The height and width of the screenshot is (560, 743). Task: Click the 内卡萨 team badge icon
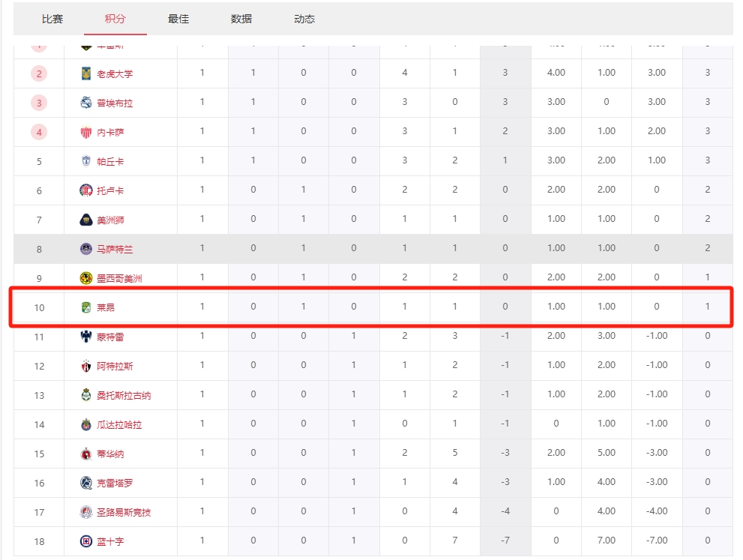(86, 132)
